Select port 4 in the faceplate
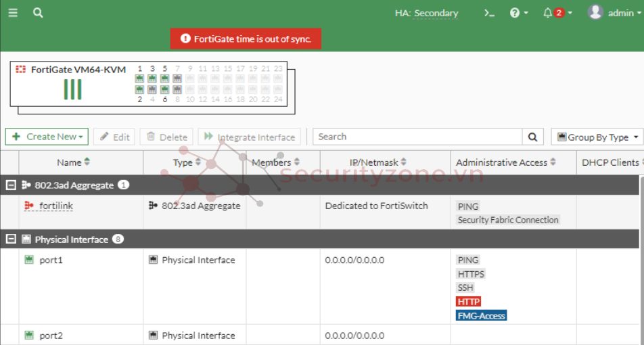Image resolution: width=644 pixels, height=345 pixels. point(152,89)
